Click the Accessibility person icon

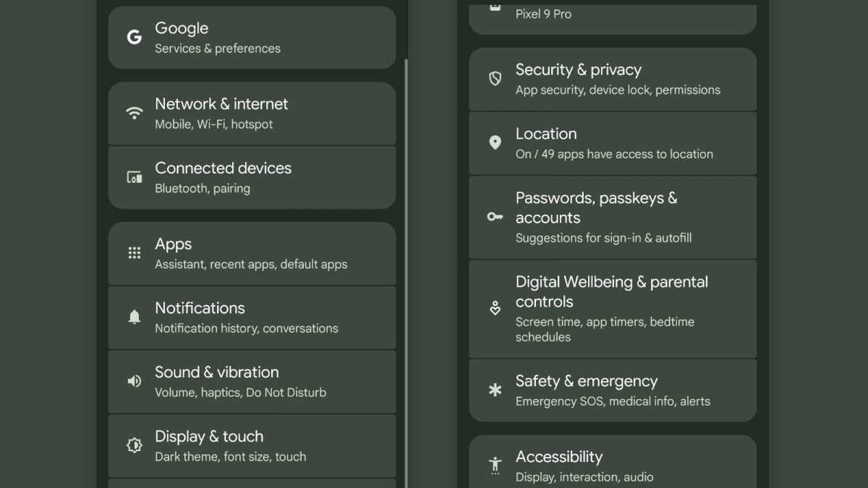[495, 465]
